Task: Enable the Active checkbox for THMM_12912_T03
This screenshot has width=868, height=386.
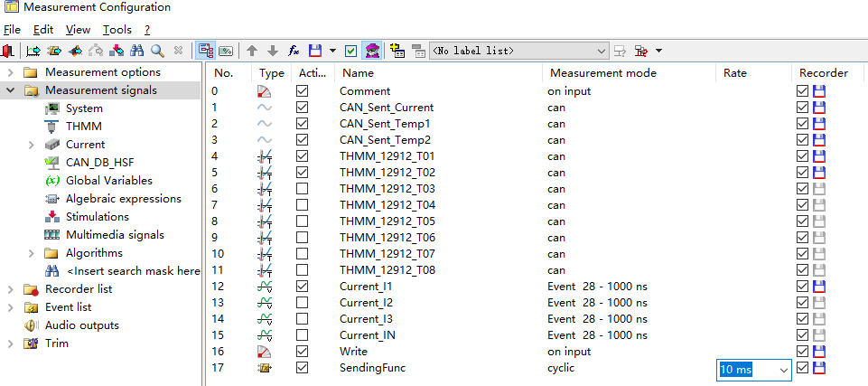Action: [x=302, y=189]
